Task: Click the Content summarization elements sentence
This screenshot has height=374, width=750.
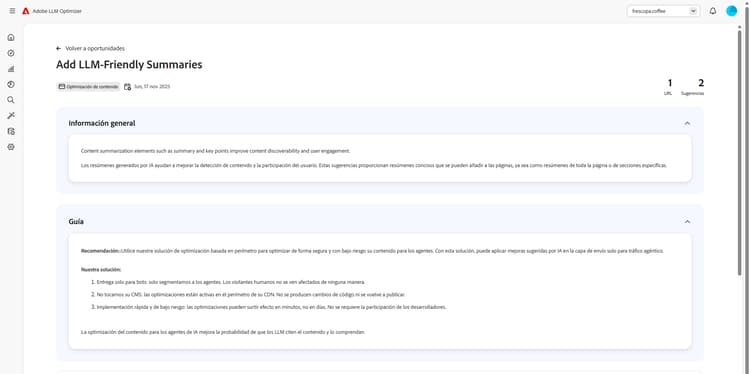Action: click(216, 151)
